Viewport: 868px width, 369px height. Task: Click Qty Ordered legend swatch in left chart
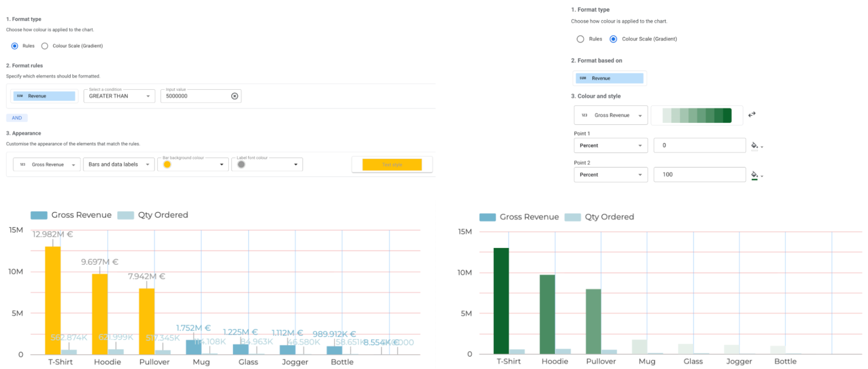pyautogui.click(x=126, y=215)
